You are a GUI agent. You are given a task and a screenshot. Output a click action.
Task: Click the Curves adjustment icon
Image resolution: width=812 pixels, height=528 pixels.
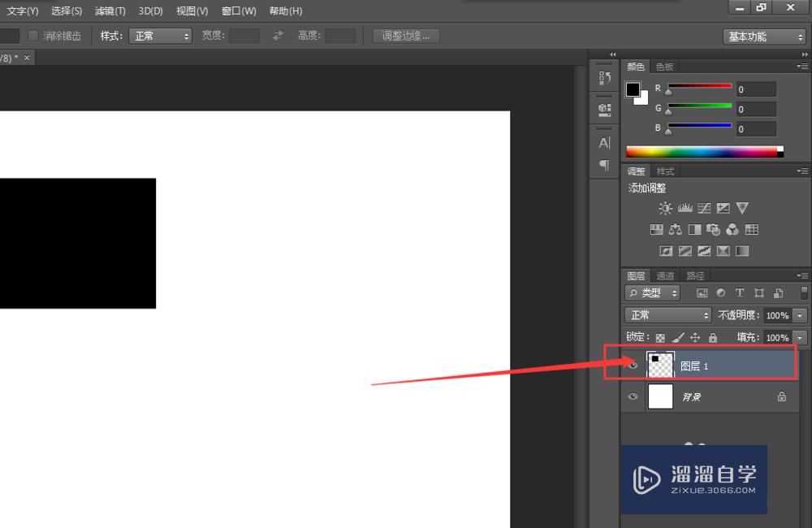tap(704, 209)
